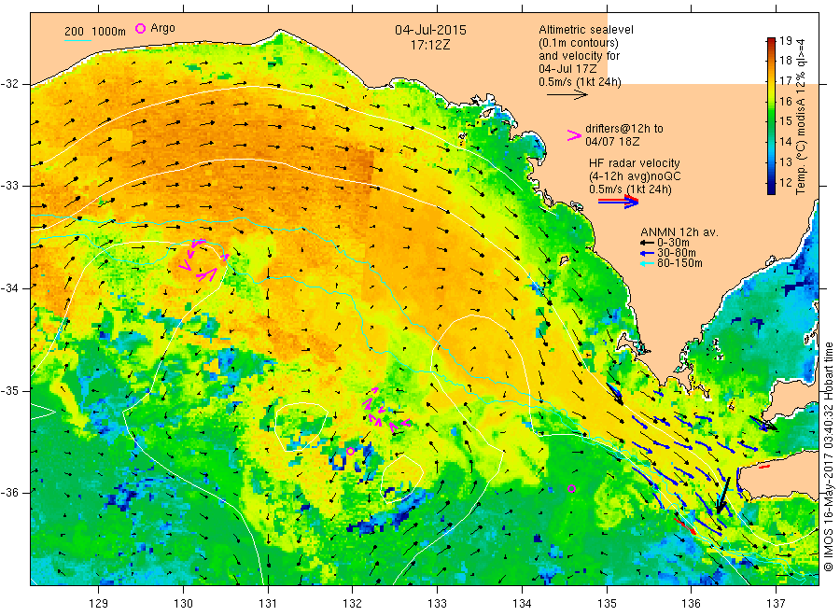The image size is (840, 616).
Task: Click the black arrow at Investigator Strait near 136.9E
Action: pos(763,423)
